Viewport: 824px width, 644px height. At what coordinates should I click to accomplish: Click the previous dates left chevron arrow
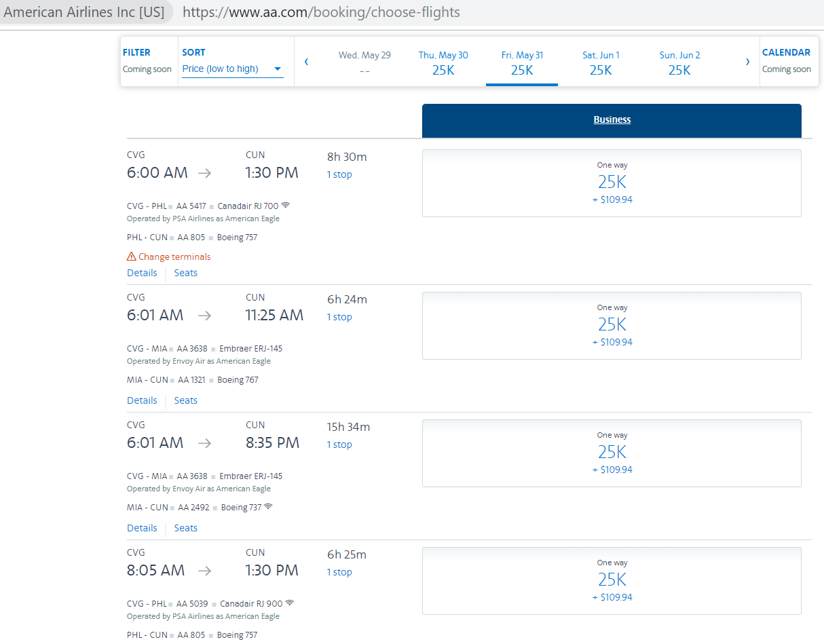click(x=306, y=62)
